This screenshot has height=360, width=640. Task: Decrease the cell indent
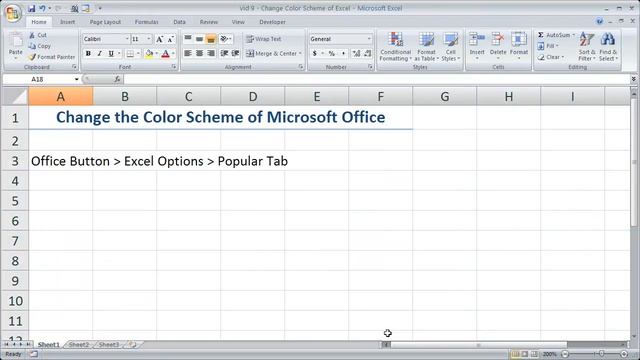coord(224,53)
